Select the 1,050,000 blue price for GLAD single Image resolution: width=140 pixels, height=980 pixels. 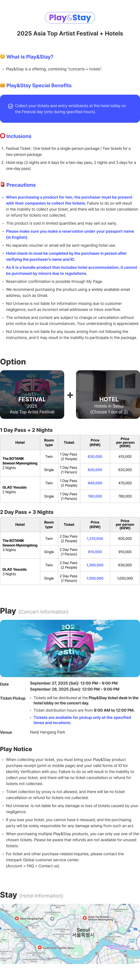[95, 578]
